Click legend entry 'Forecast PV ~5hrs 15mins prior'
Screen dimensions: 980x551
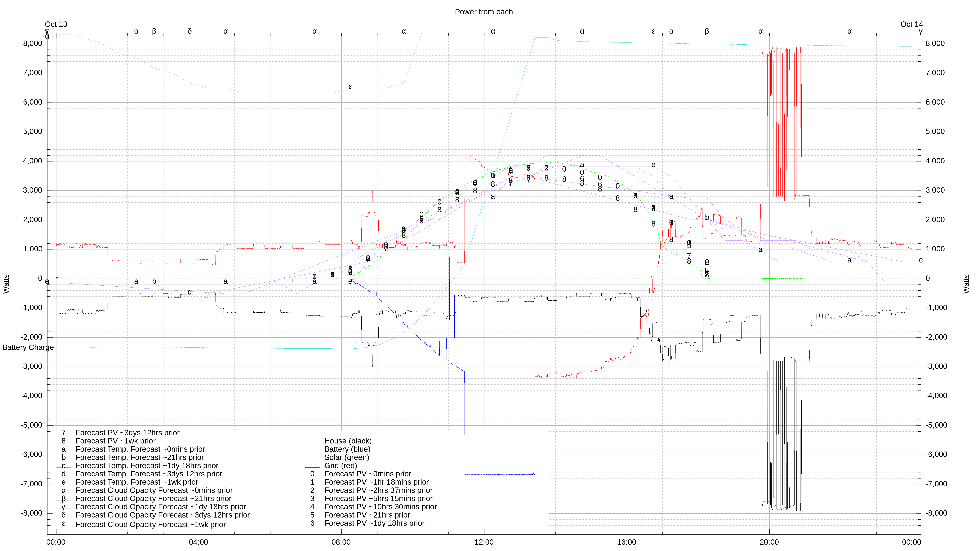[378, 499]
